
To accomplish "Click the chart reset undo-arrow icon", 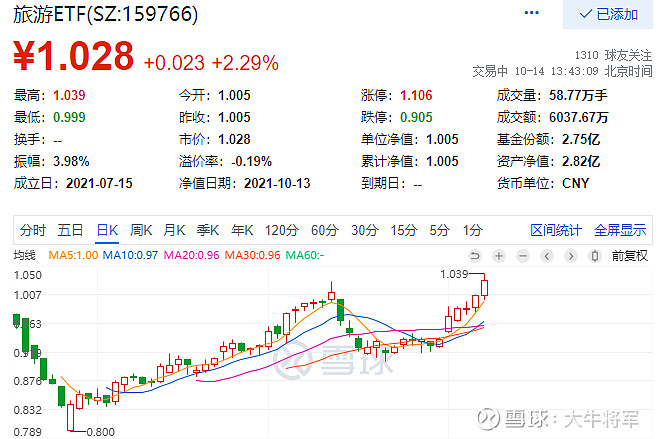I will pos(475,255).
